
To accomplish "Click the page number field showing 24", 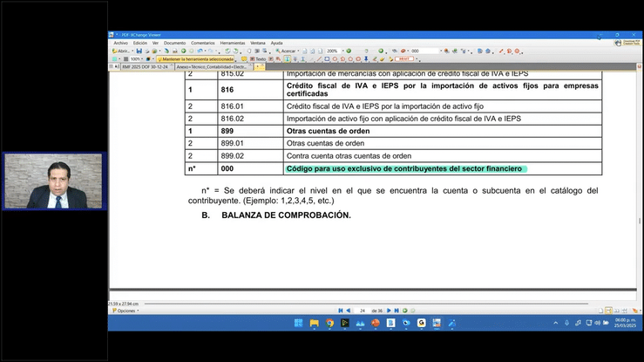I will click(363, 311).
